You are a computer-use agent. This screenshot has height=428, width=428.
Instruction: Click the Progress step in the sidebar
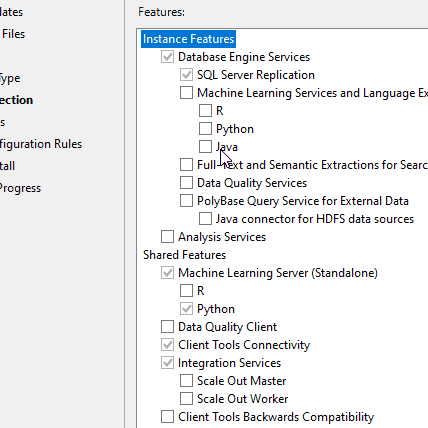click(x=20, y=188)
